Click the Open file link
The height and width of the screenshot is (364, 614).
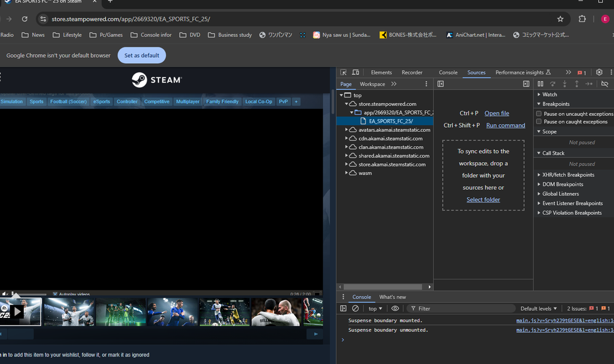497,113
